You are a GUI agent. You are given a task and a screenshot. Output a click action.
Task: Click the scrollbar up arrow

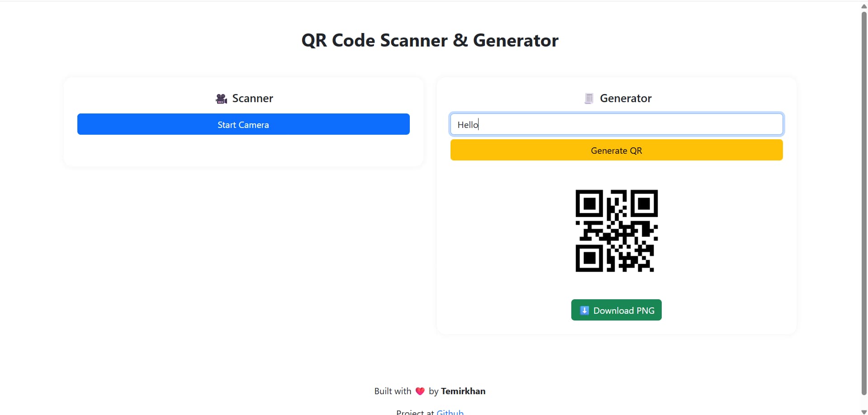tap(863, 6)
